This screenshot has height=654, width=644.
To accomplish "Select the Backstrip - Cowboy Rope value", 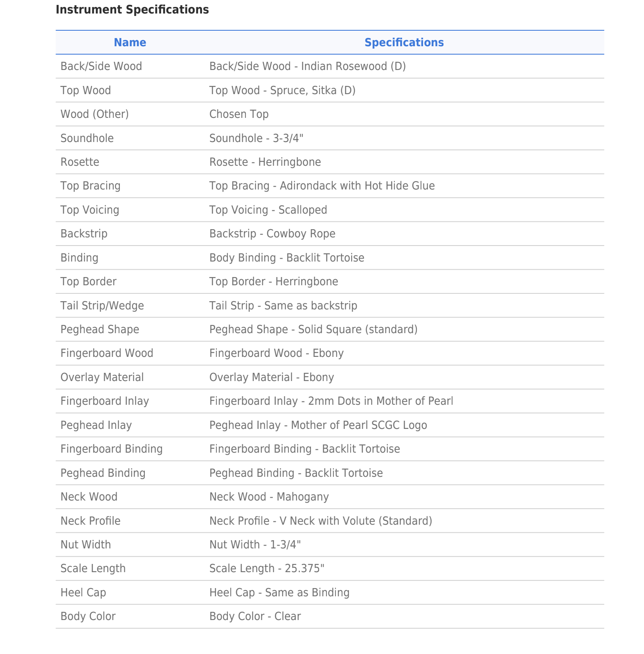I will click(272, 234).
